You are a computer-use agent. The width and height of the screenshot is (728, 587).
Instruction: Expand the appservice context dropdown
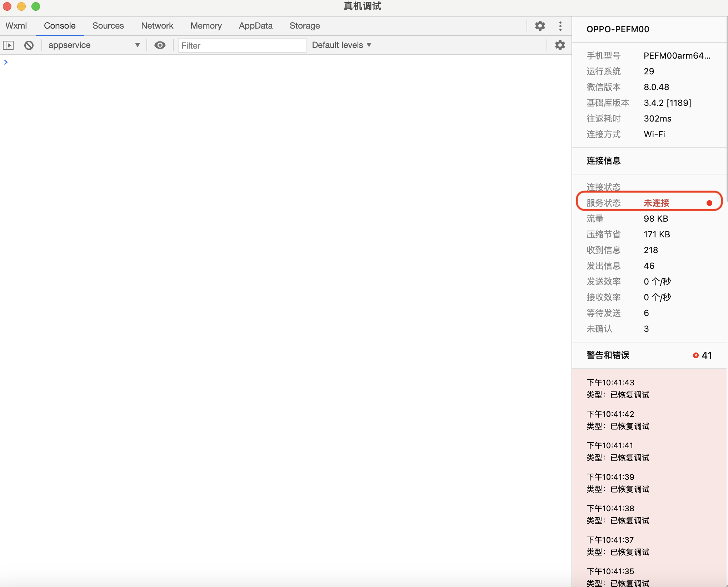click(94, 45)
